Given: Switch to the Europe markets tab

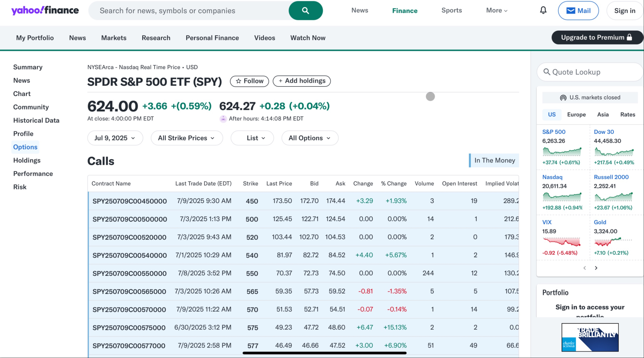Looking at the screenshot, I should coord(576,115).
